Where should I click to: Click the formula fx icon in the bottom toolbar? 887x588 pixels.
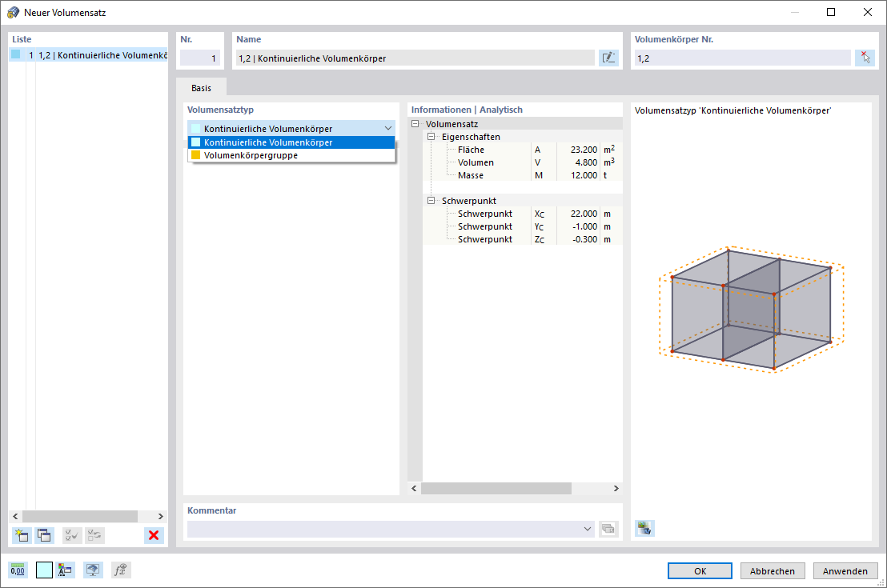(121, 570)
